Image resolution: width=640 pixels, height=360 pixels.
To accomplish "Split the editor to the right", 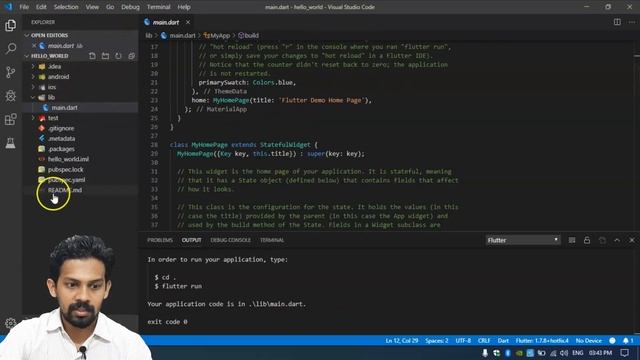I will pos(617,22).
